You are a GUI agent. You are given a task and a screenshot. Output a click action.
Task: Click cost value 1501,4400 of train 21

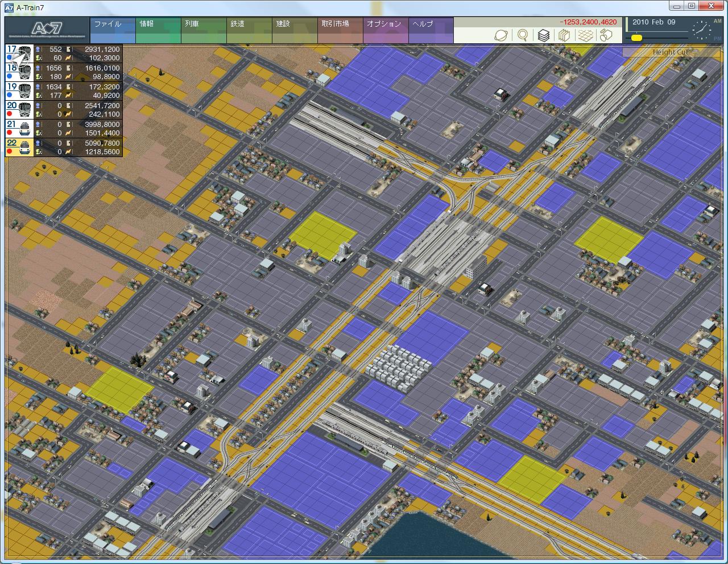pyautogui.click(x=102, y=133)
